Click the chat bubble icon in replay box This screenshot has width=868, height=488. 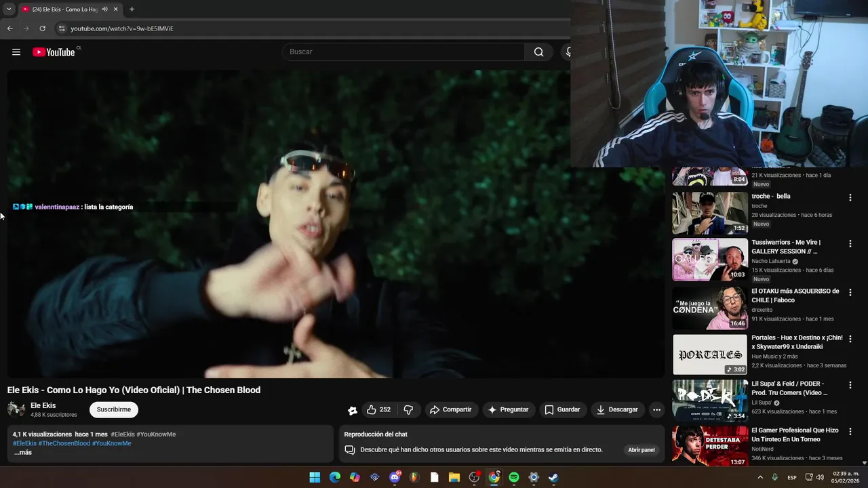350,449
